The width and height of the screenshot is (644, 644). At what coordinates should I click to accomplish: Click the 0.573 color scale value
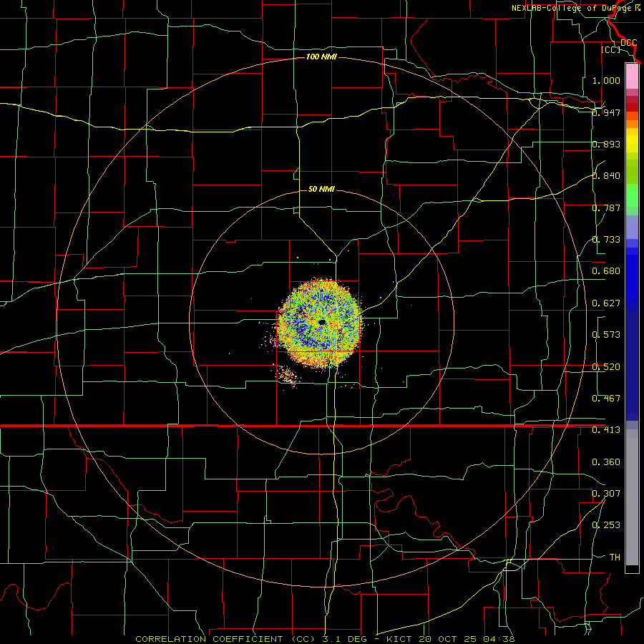(606, 335)
